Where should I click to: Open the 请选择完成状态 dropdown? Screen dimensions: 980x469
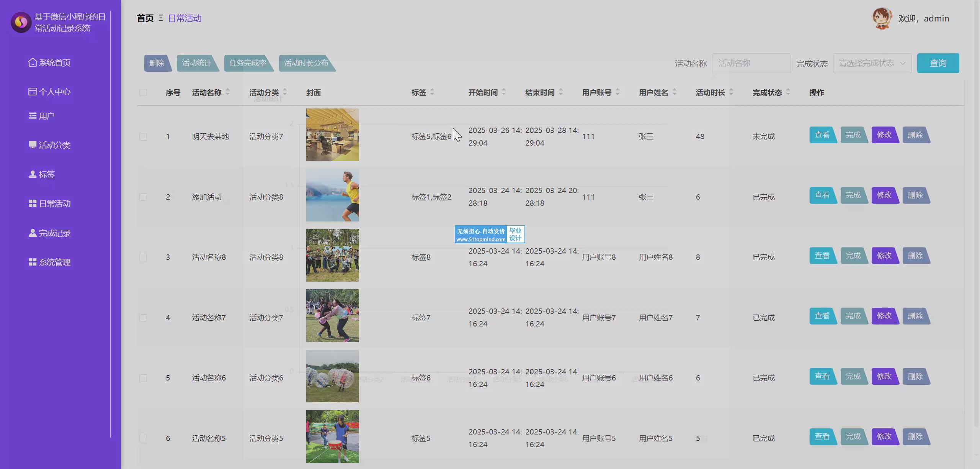coord(872,63)
